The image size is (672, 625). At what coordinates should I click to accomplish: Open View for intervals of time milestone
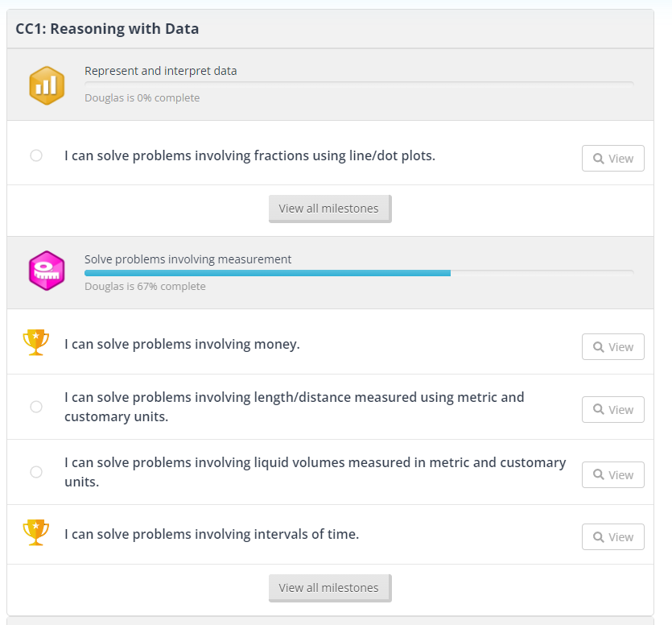pos(612,537)
